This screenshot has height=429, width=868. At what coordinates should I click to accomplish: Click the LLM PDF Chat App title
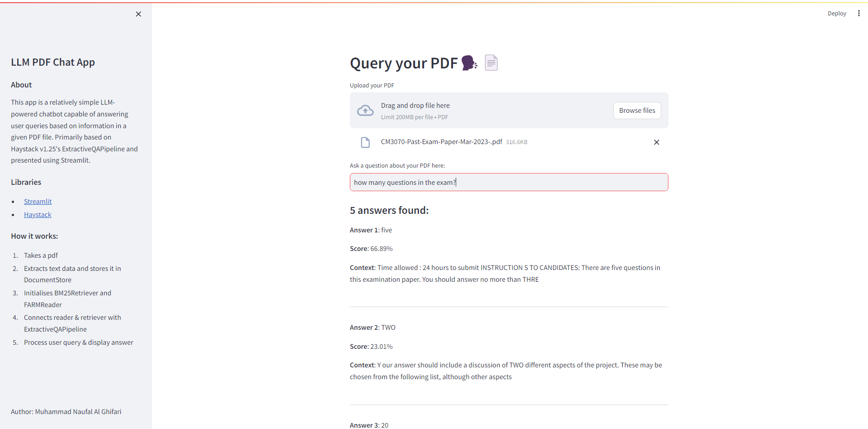point(52,62)
